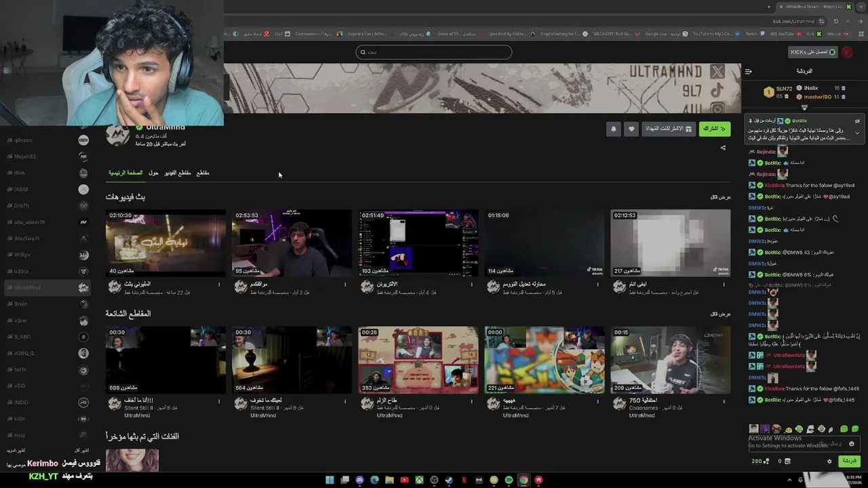Open the 01:00 clip with 221 viewers

pos(544,360)
